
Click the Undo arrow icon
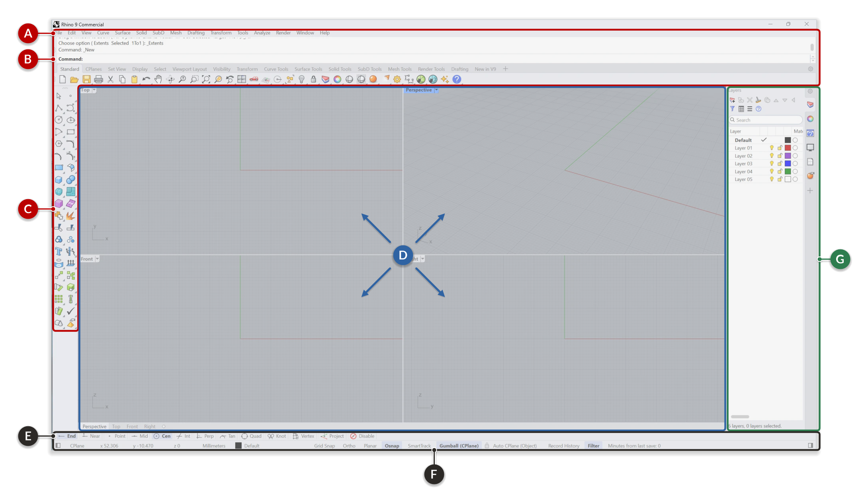pyautogui.click(x=146, y=79)
